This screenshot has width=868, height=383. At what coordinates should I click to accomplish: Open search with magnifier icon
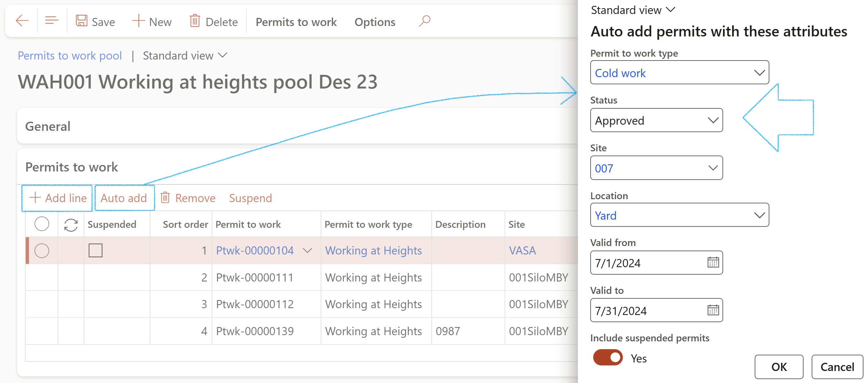[425, 21]
